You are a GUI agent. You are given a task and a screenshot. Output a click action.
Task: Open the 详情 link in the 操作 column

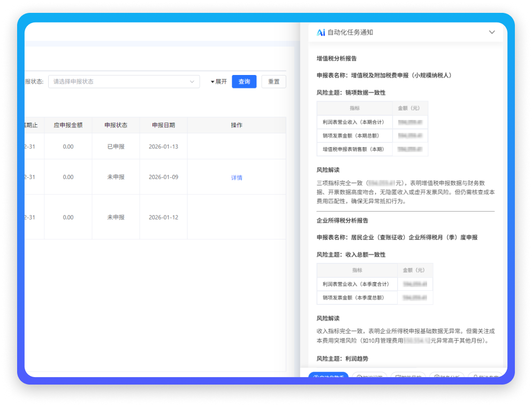[x=237, y=177]
